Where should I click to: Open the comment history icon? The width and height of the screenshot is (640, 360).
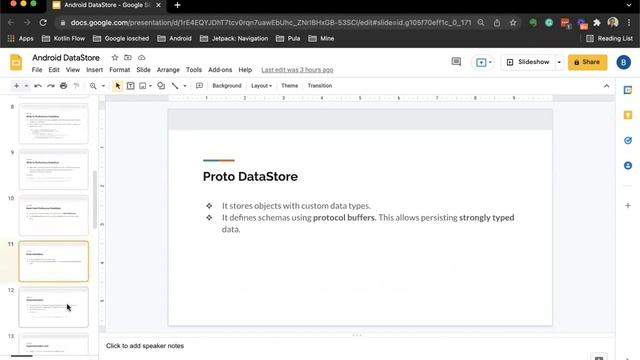click(456, 62)
